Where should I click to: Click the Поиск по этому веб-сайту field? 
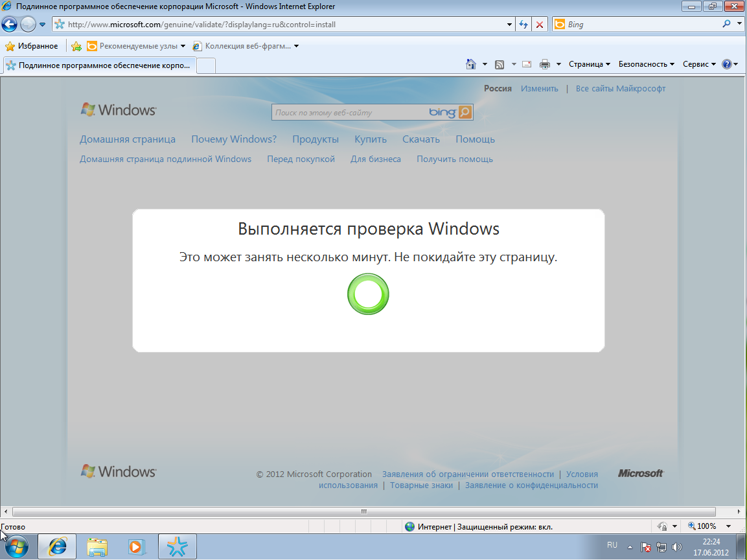[x=350, y=113]
